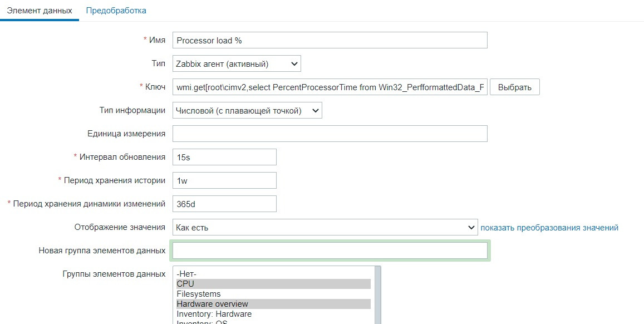
Task: Click the groups list scrollbar
Action: (378, 295)
